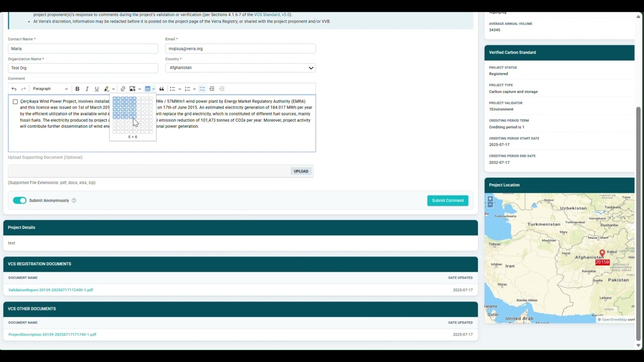Image resolution: width=644 pixels, height=362 pixels.
Task: Insert a block quote
Action: click(162, 89)
